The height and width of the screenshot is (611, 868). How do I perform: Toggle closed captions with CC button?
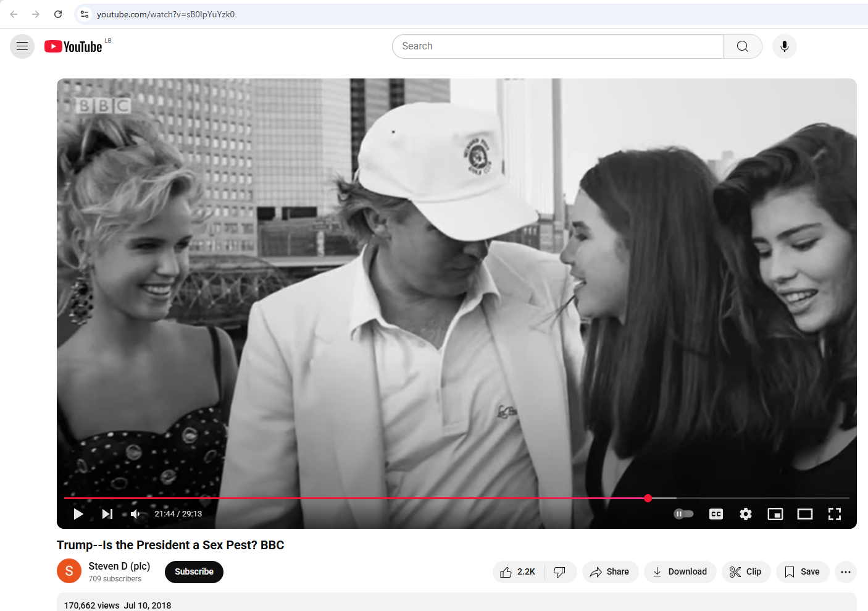(x=716, y=514)
